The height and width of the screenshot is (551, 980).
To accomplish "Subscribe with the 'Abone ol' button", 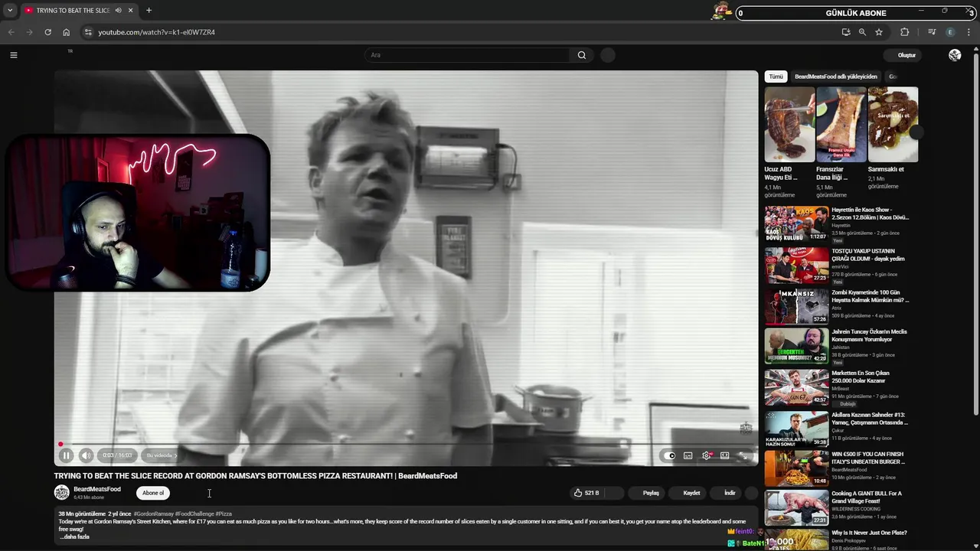I will [153, 493].
